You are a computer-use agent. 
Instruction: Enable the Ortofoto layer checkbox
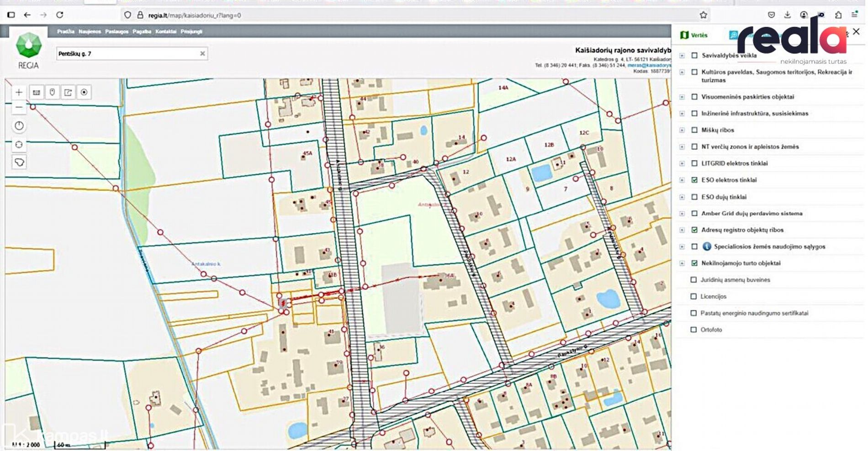693,330
